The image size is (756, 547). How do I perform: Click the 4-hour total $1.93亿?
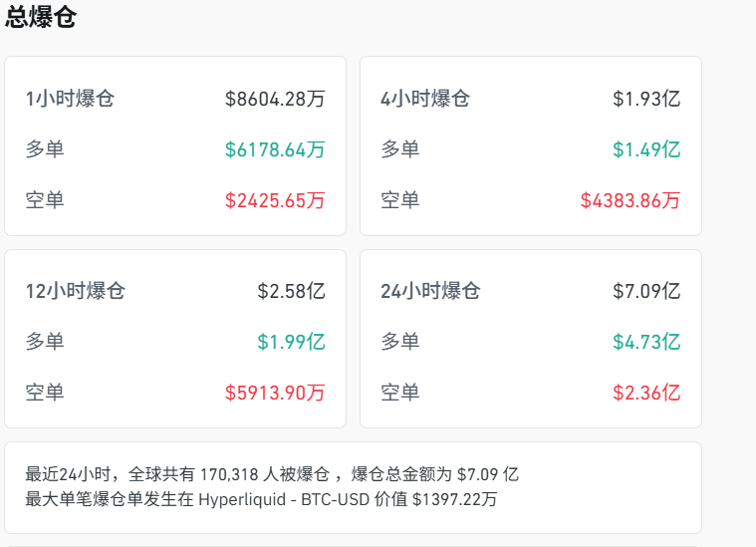click(646, 99)
